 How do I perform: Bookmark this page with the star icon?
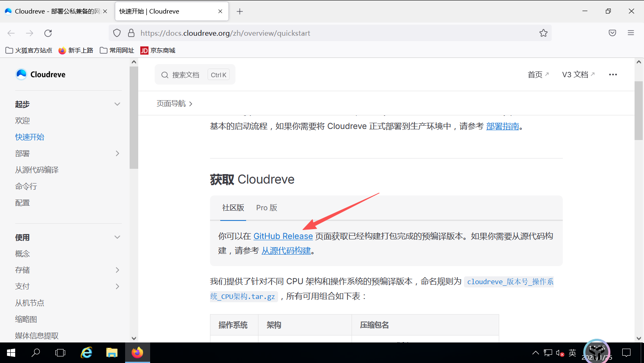tap(544, 33)
